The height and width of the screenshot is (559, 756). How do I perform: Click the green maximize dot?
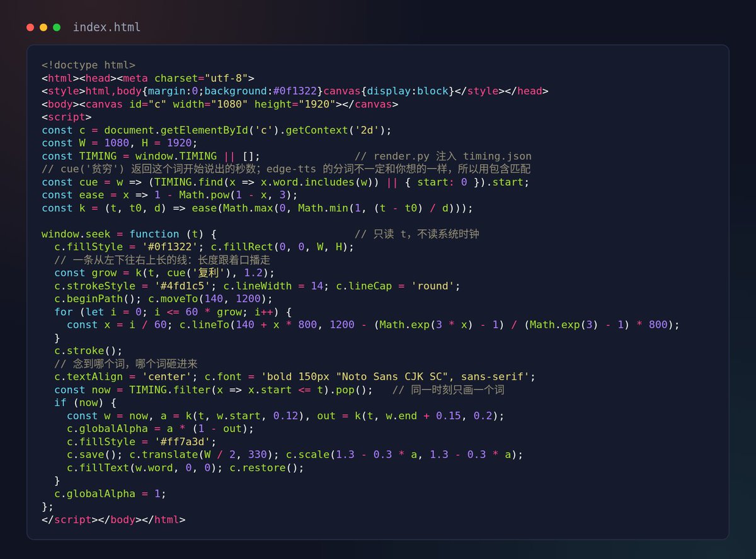(57, 28)
